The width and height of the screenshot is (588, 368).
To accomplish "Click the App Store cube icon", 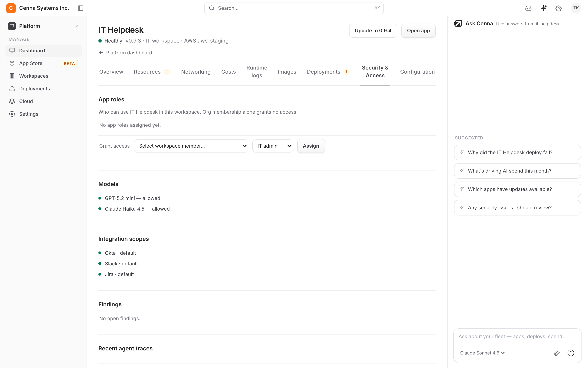I will pyautogui.click(x=12, y=63).
